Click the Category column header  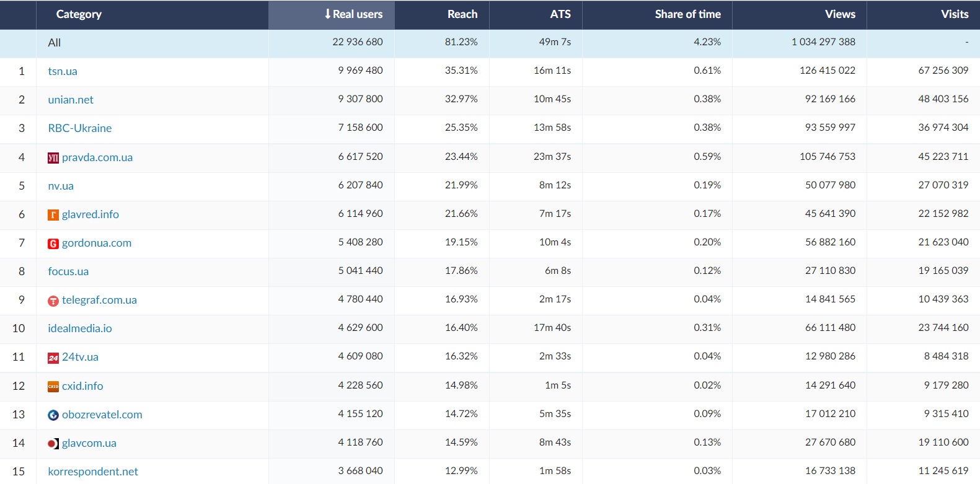tap(79, 14)
